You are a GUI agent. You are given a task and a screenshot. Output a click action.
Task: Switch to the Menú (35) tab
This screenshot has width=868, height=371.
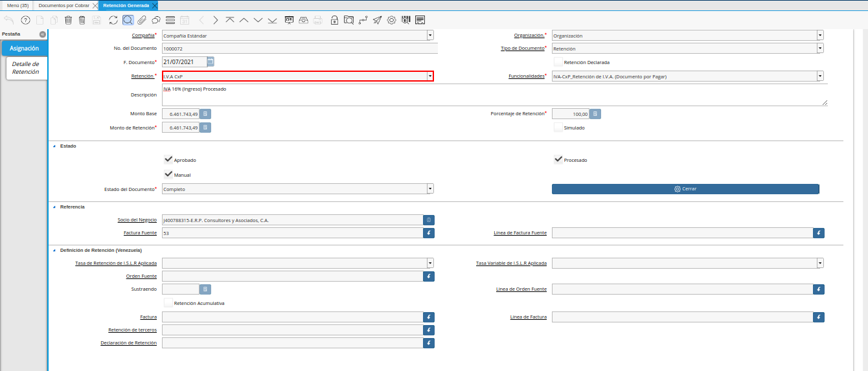point(17,5)
